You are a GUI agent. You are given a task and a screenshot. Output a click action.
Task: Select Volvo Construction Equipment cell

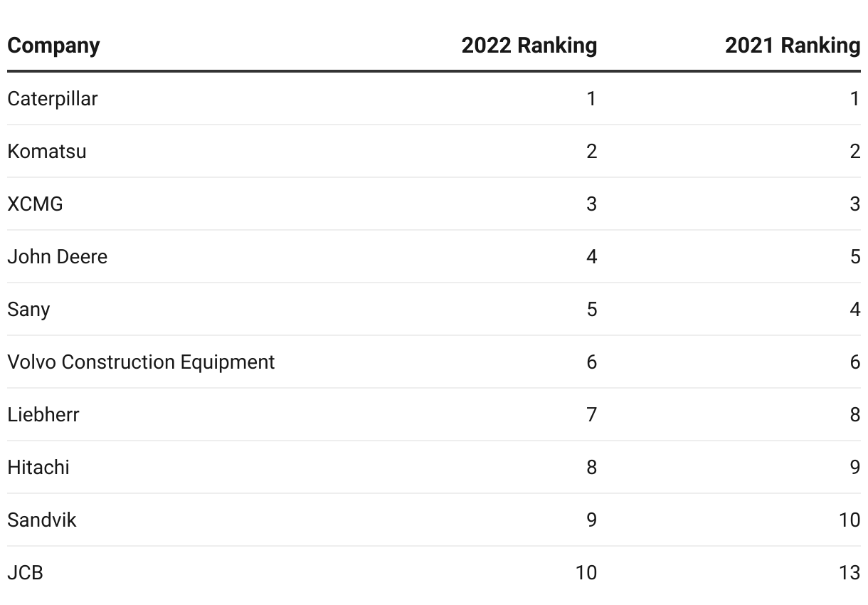point(141,362)
